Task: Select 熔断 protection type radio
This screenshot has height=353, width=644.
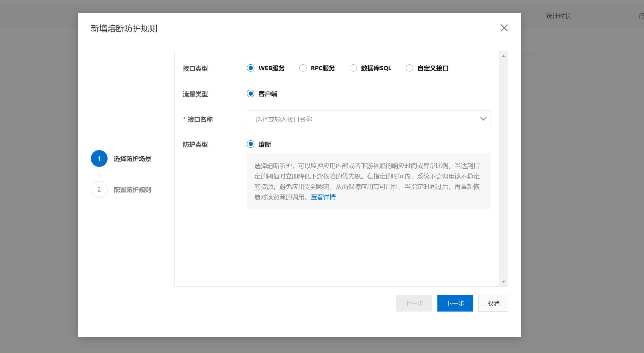Action: pyautogui.click(x=251, y=144)
